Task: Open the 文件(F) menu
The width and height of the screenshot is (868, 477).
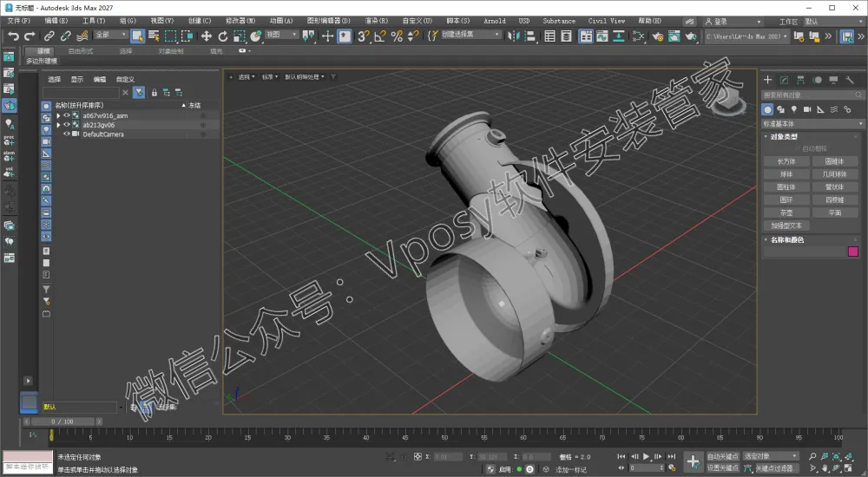Action: tap(19, 21)
